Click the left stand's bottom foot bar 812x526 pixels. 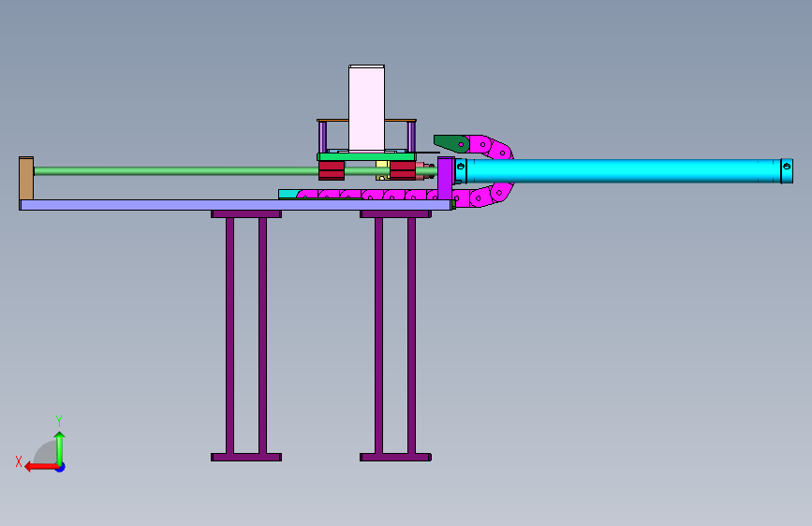246,457
